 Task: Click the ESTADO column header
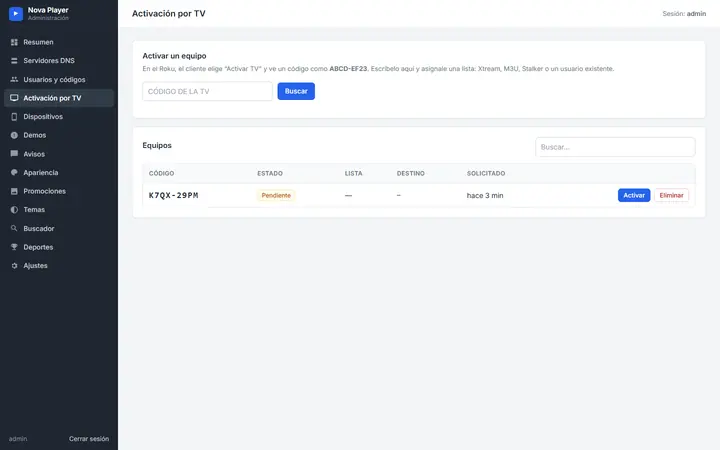click(270, 173)
